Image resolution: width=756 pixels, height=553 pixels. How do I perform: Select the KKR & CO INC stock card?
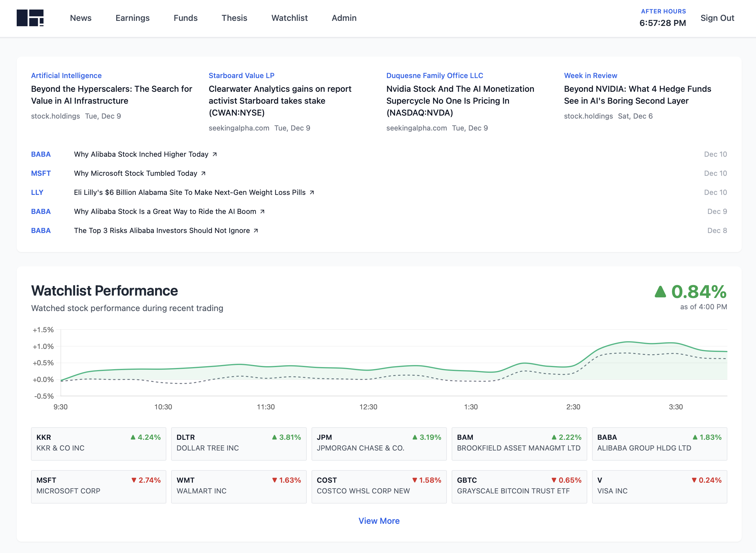click(x=98, y=444)
